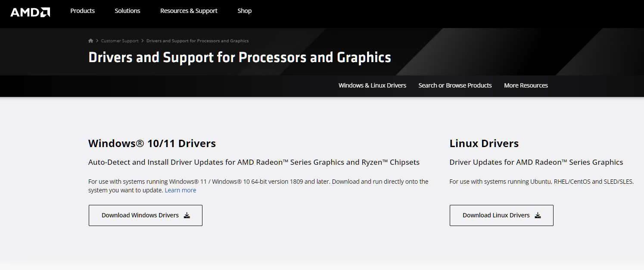Click the Linux Drivers heading

tap(484, 143)
